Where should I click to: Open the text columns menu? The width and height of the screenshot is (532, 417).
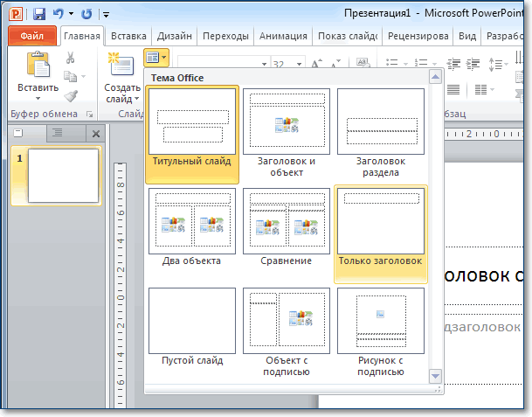click(x=484, y=90)
